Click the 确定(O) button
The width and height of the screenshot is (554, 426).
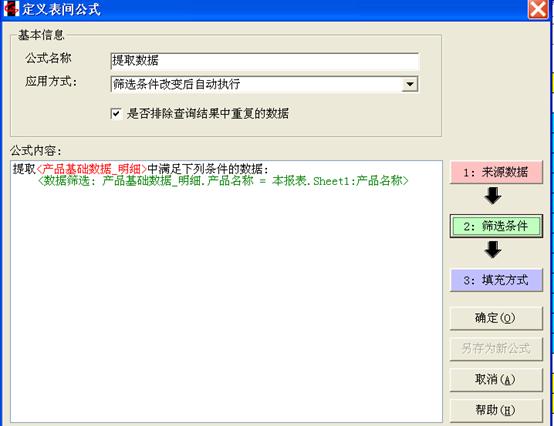coord(496,318)
